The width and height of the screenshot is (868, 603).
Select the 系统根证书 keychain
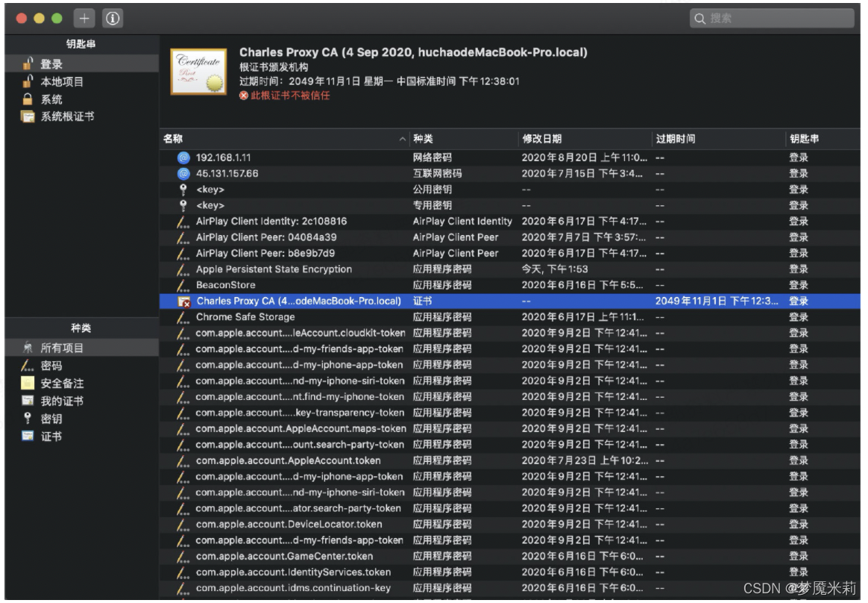82,116
